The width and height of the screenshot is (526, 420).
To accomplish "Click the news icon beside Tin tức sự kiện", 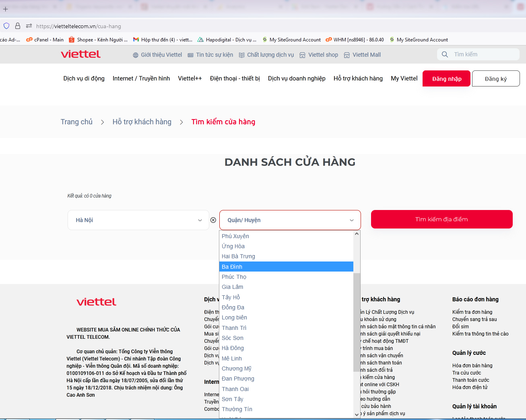I will tap(190, 55).
